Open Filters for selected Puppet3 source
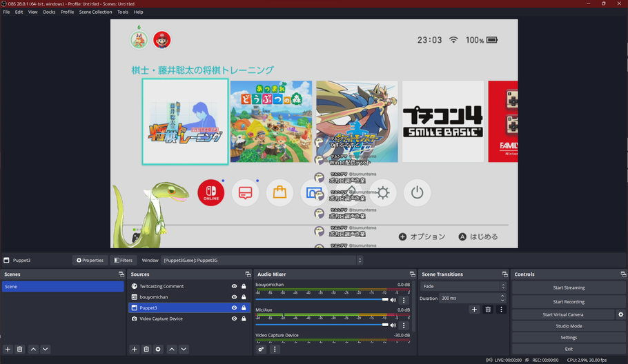Image resolution: width=628 pixels, height=364 pixels. pyautogui.click(x=124, y=261)
